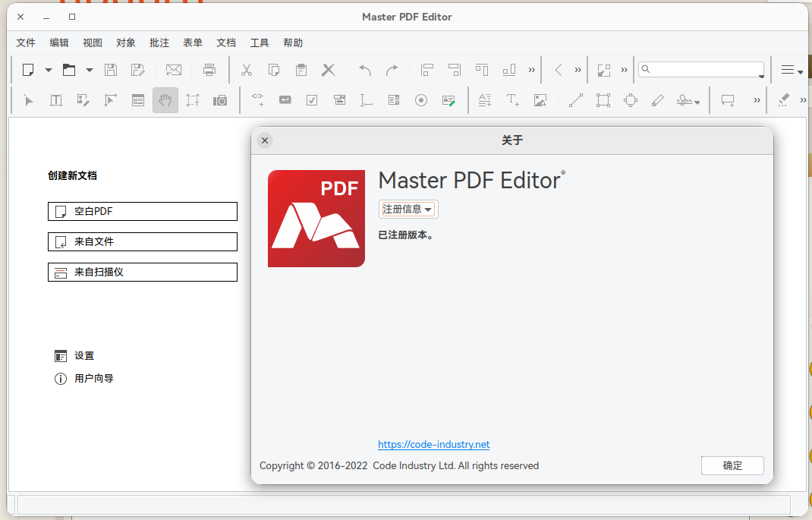
Task: Click the Combo Box form tool
Action: [x=340, y=100]
